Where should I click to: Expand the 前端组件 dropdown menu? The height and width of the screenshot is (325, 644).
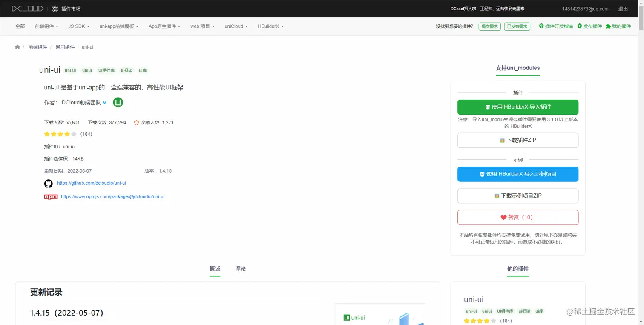(x=46, y=26)
